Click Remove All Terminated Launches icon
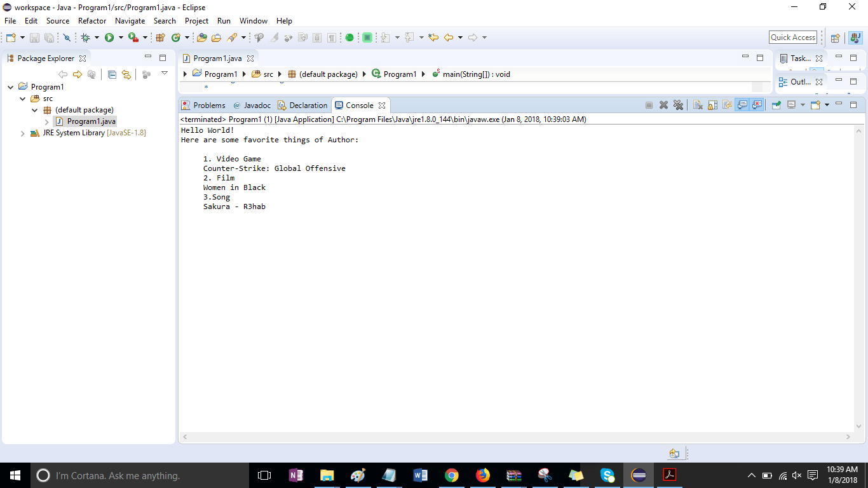 pyautogui.click(x=678, y=105)
